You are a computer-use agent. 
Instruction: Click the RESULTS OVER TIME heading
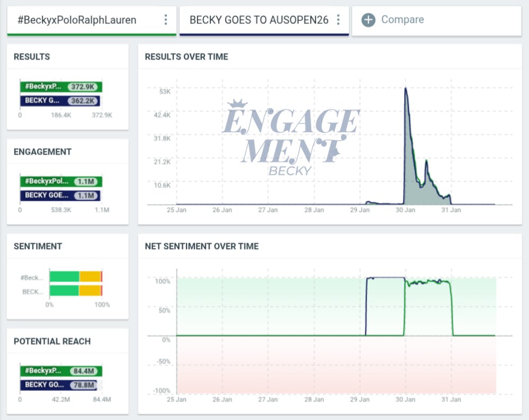tap(186, 57)
